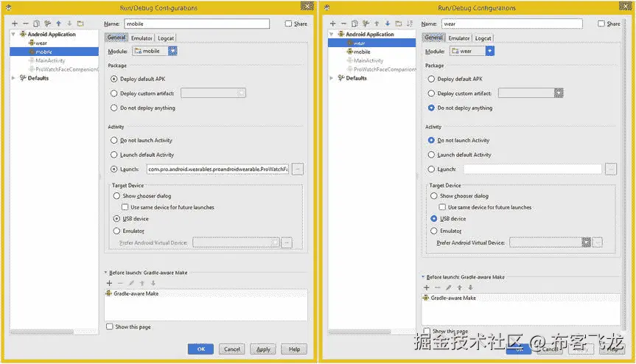Move up arrow icon in right wear dialog
Screen dimensions: 636x364
[377, 24]
